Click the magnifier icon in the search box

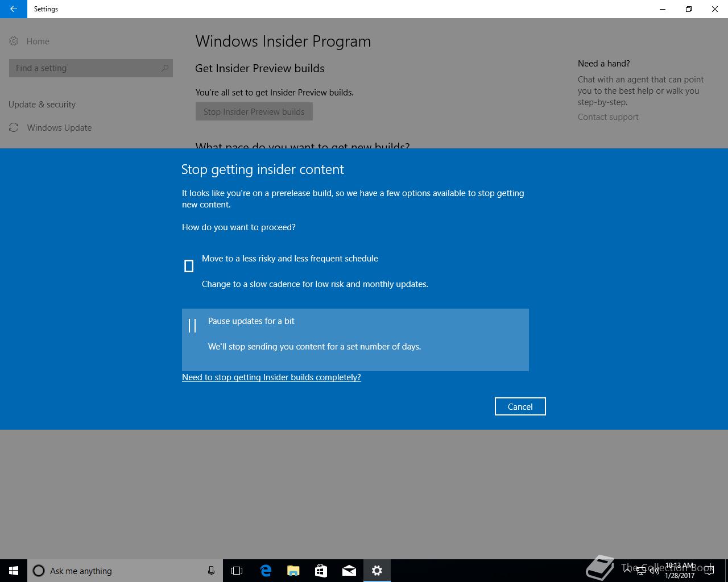click(165, 68)
